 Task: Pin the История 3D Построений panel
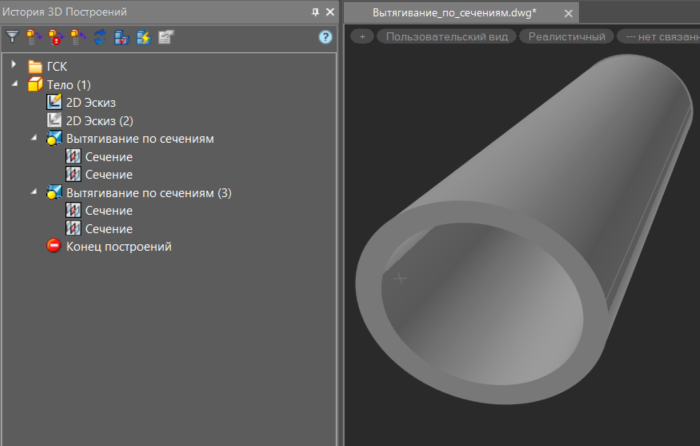pyautogui.click(x=315, y=11)
